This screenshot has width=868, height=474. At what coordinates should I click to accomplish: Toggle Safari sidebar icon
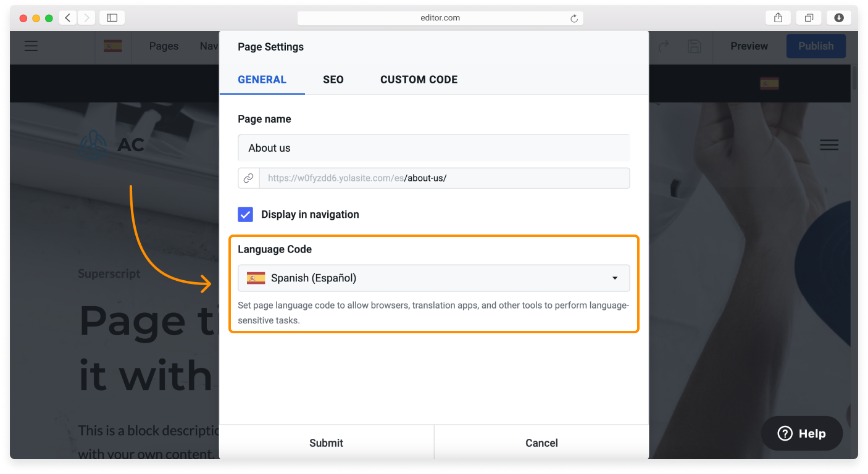(x=112, y=18)
